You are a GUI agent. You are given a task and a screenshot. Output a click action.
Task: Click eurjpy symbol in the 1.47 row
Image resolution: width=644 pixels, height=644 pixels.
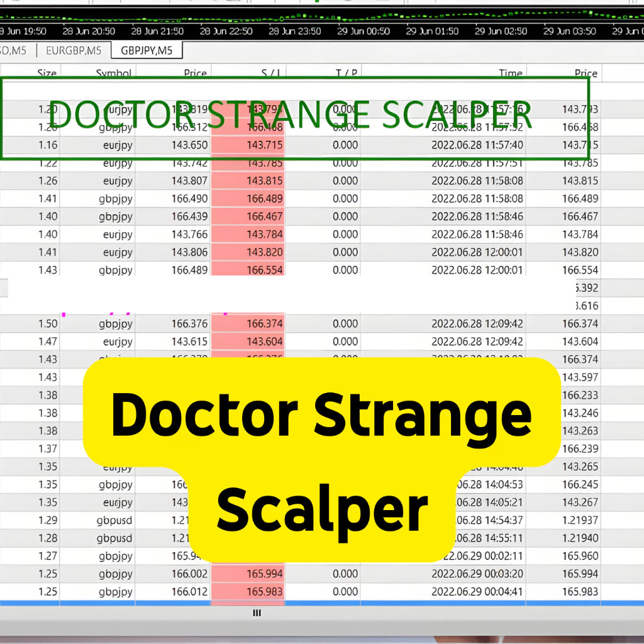tap(118, 341)
